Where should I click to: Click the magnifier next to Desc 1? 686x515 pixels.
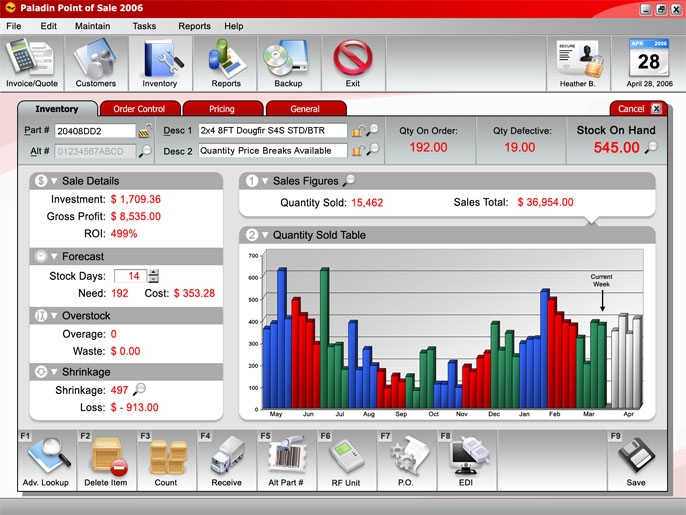[x=372, y=130]
